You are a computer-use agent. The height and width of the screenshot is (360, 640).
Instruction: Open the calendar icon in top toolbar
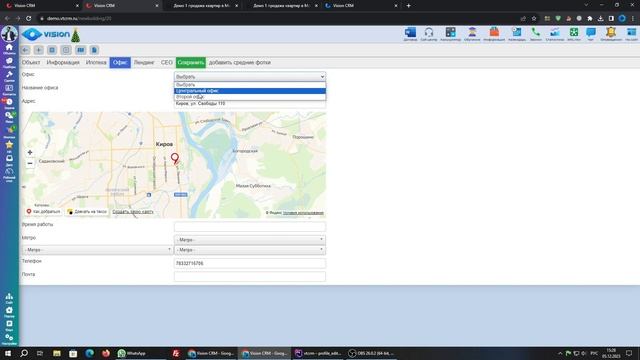click(x=517, y=33)
